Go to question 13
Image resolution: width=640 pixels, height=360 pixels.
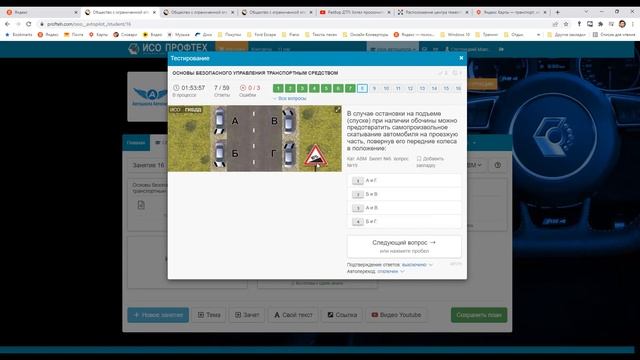422,88
